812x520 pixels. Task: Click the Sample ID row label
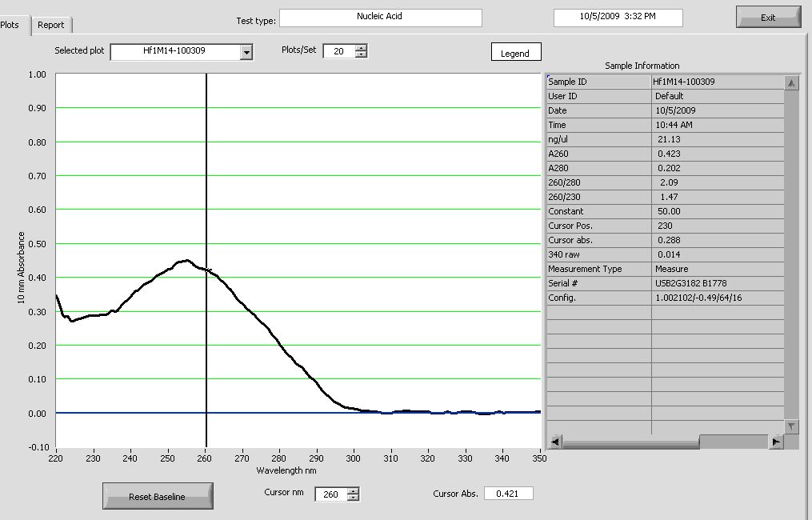(x=567, y=82)
